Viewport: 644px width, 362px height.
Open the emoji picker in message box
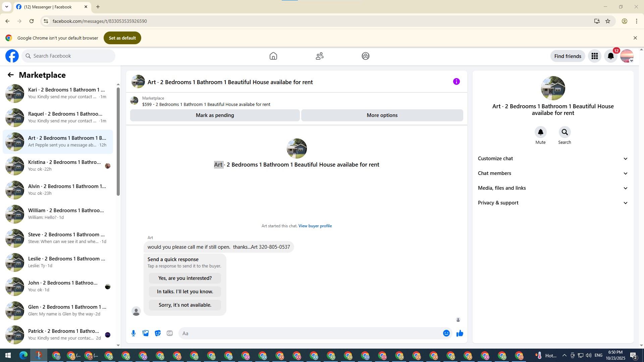(x=446, y=333)
